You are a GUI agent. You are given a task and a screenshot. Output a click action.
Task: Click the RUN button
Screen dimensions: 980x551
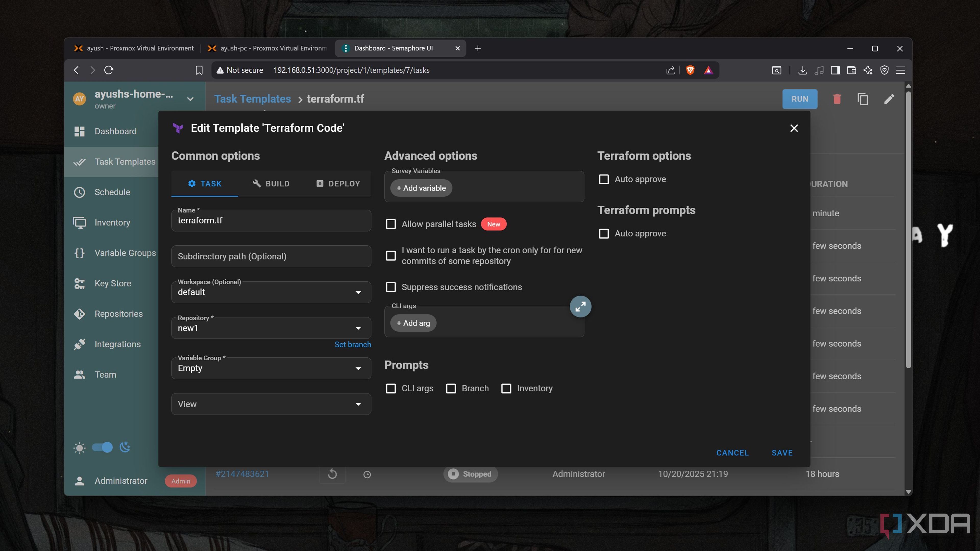coord(800,99)
